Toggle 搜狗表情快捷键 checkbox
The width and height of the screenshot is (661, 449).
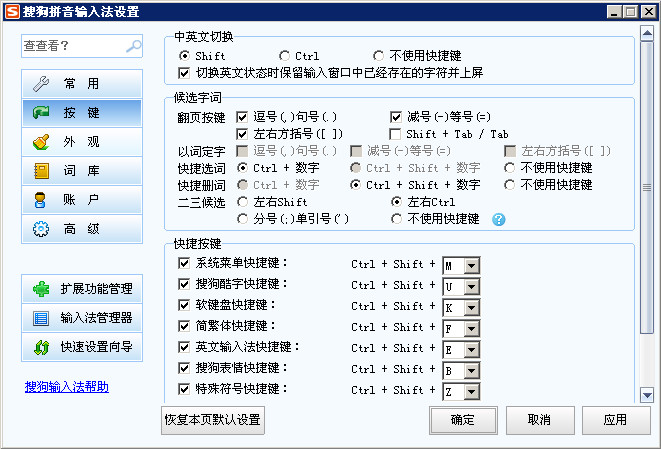click(x=184, y=368)
